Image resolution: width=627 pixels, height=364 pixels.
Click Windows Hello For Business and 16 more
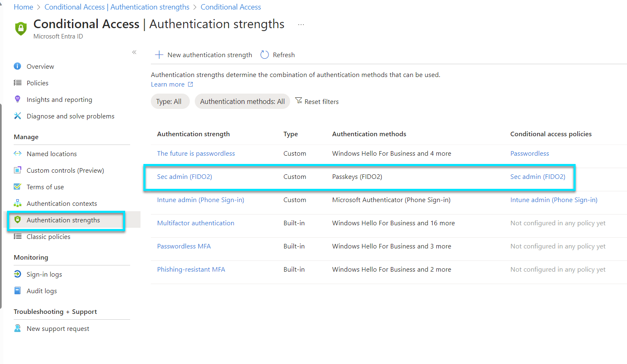click(x=393, y=223)
